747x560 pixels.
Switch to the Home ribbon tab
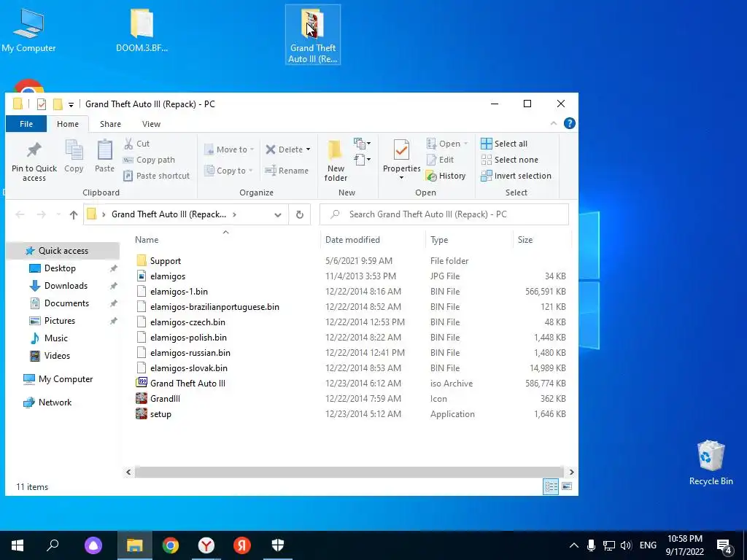pyautogui.click(x=68, y=124)
